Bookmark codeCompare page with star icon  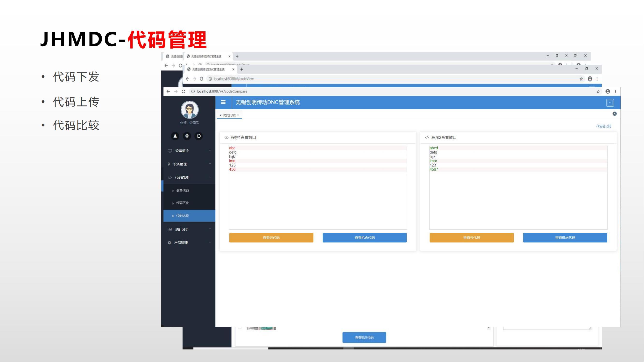598,91
